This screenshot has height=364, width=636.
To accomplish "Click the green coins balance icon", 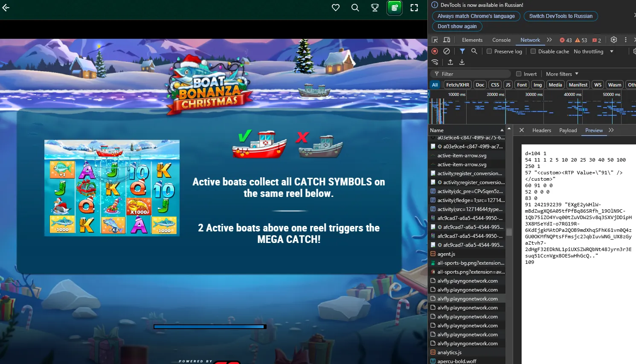I will 395,8.
